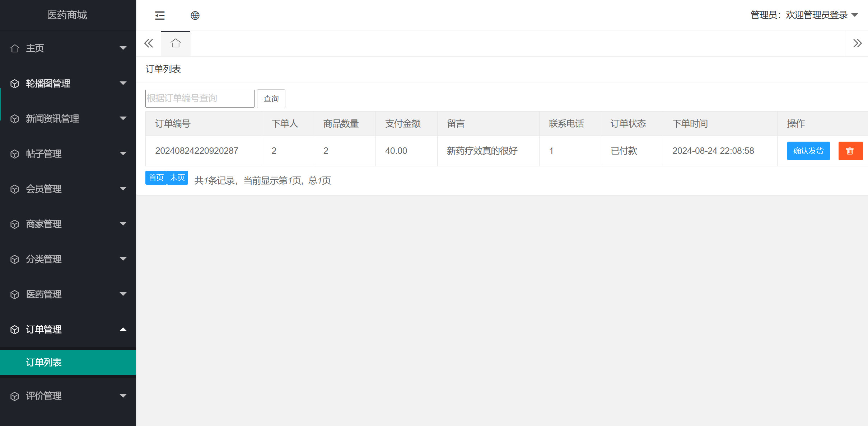Click the home tab icon

tap(176, 43)
